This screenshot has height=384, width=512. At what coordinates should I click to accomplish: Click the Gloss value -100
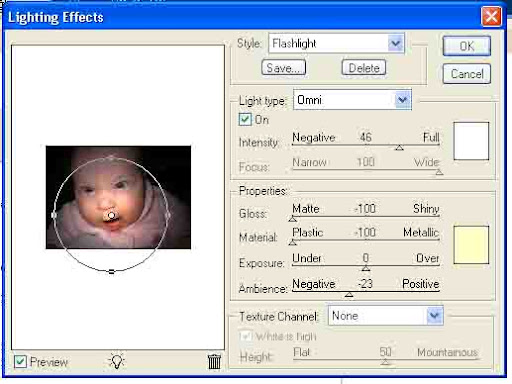365,209
